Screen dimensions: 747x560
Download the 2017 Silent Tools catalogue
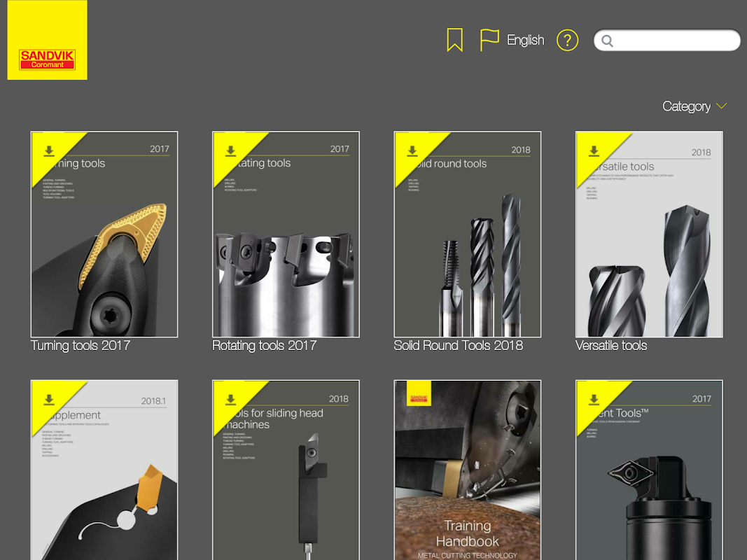coord(594,400)
